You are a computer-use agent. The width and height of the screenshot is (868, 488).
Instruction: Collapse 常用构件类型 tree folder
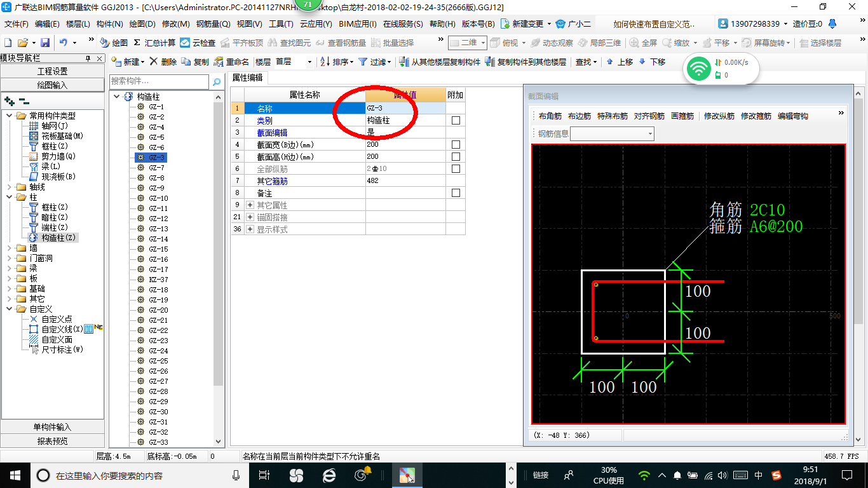(10, 116)
